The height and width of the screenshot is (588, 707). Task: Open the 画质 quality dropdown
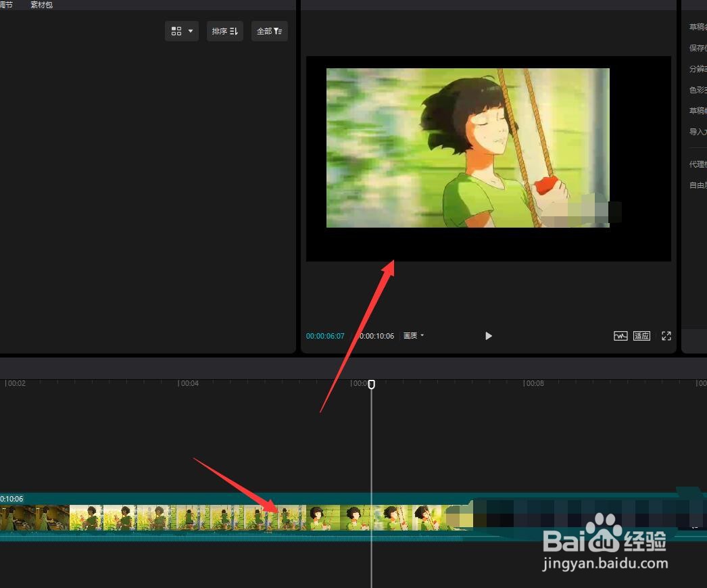pyautogui.click(x=413, y=336)
